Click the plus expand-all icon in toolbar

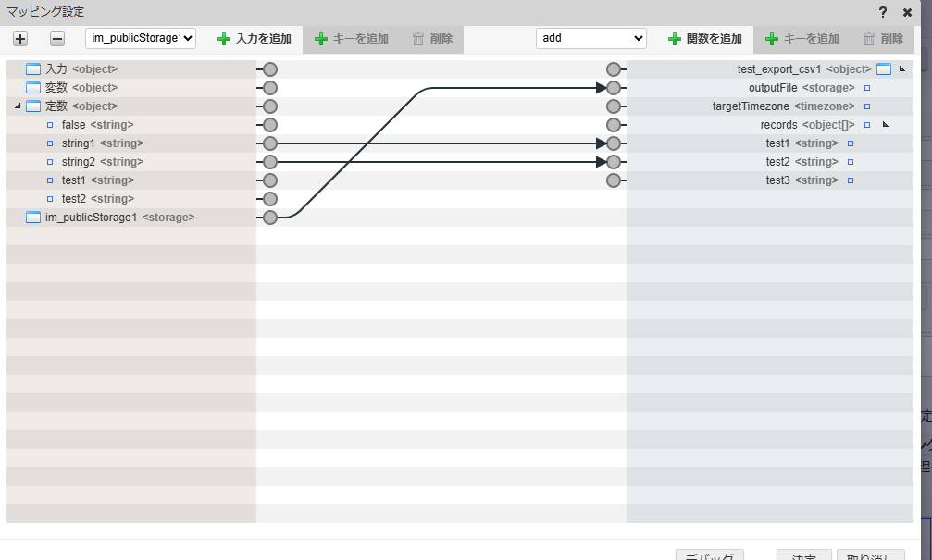20,39
